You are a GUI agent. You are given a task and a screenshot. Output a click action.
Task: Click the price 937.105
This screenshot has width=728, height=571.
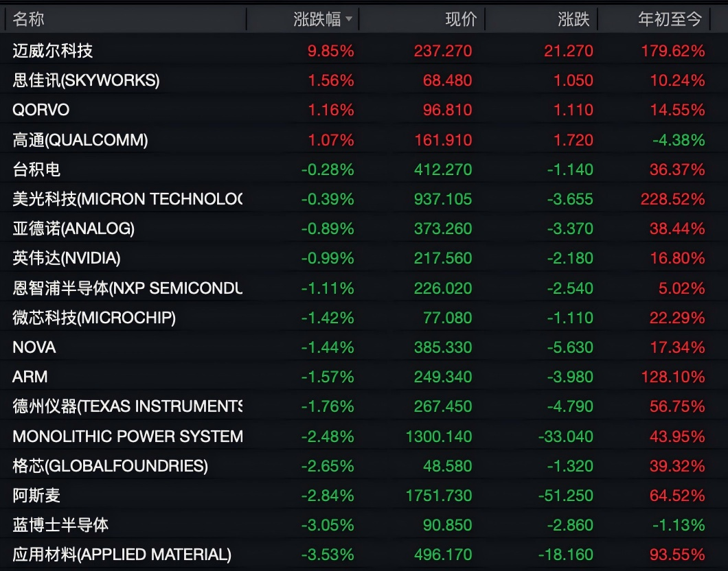[x=443, y=199]
